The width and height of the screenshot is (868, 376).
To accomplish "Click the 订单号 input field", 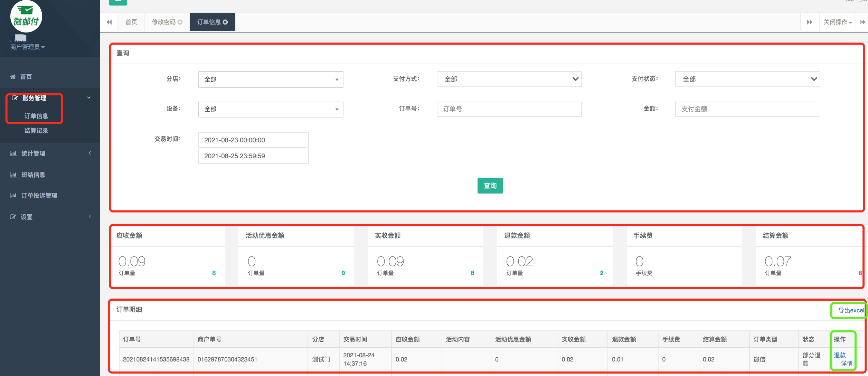I will tap(509, 109).
